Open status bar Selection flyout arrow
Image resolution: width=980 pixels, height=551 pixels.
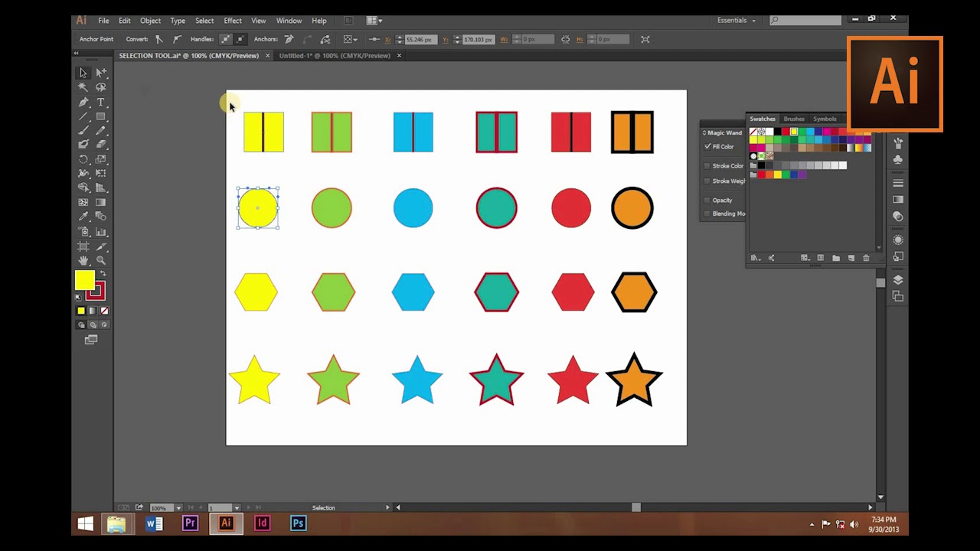pos(387,507)
